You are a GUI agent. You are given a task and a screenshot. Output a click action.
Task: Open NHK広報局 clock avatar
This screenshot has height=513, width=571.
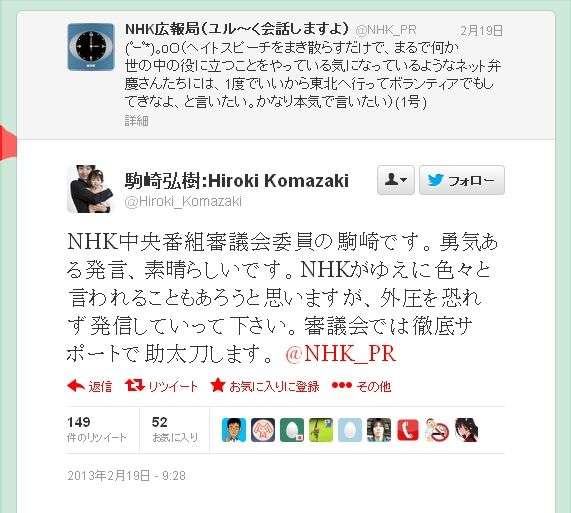pyautogui.click(x=91, y=47)
